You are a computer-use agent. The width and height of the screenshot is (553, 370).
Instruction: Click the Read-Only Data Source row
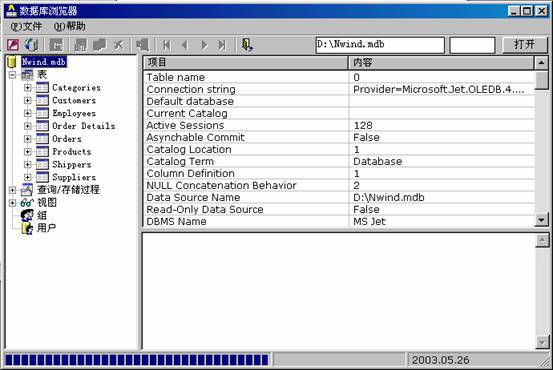(x=339, y=210)
